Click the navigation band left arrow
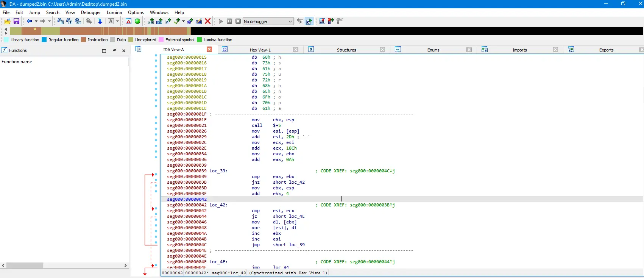 [x=6, y=29]
